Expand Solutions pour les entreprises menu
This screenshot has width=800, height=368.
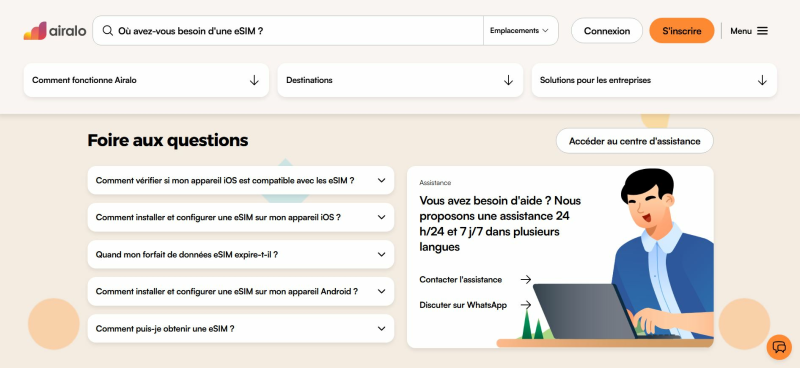654,80
